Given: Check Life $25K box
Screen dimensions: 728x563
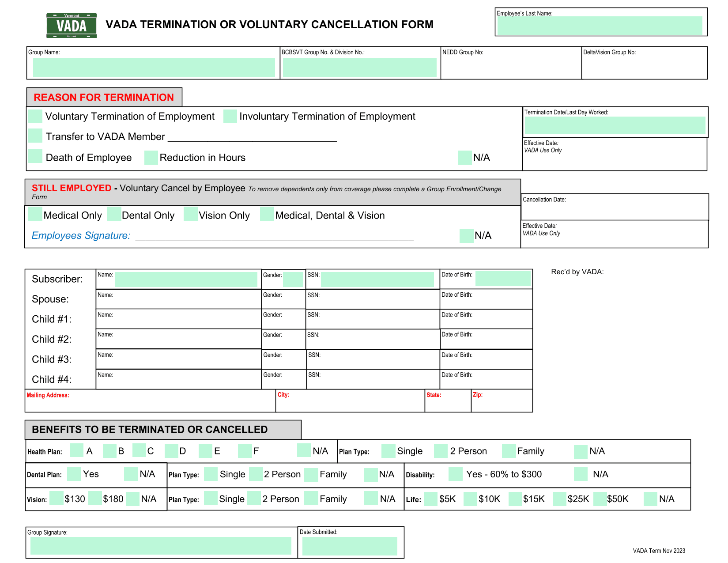Looking at the screenshot, I should 560,499.
